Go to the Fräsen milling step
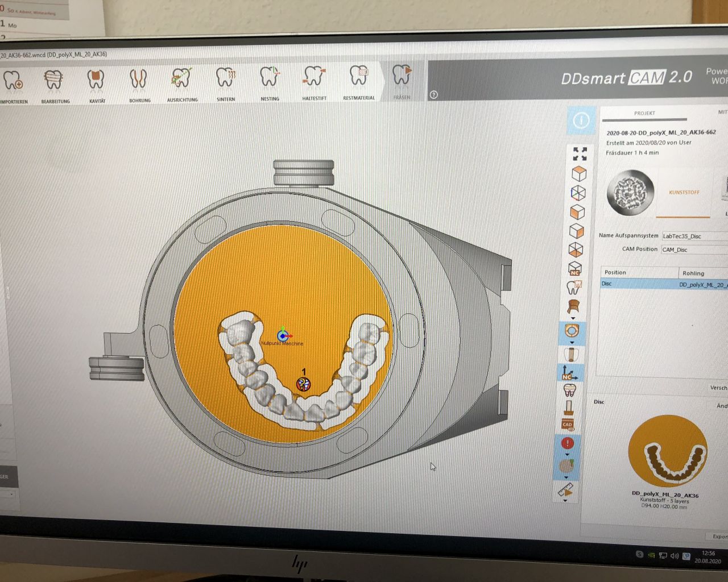The height and width of the screenshot is (582, 728). pyautogui.click(x=402, y=81)
